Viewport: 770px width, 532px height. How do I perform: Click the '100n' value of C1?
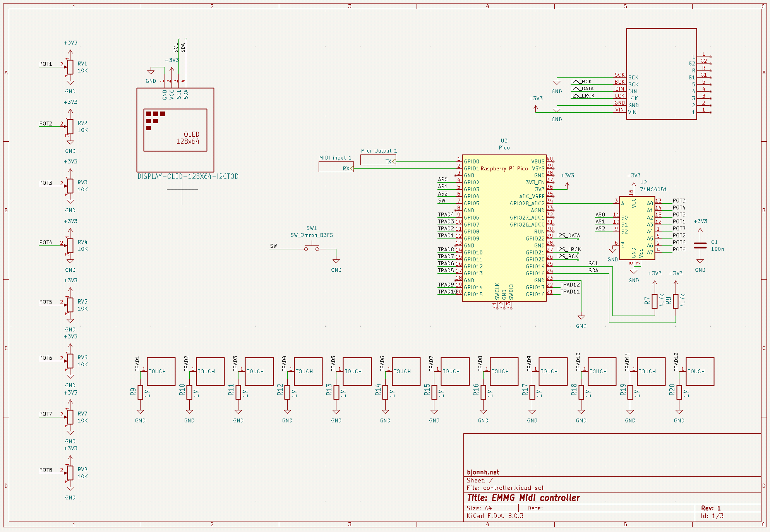tap(717, 249)
